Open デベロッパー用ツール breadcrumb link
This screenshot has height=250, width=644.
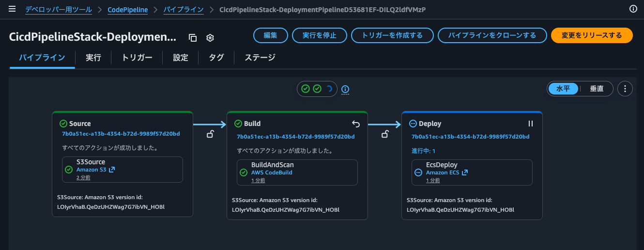point(59,9)
